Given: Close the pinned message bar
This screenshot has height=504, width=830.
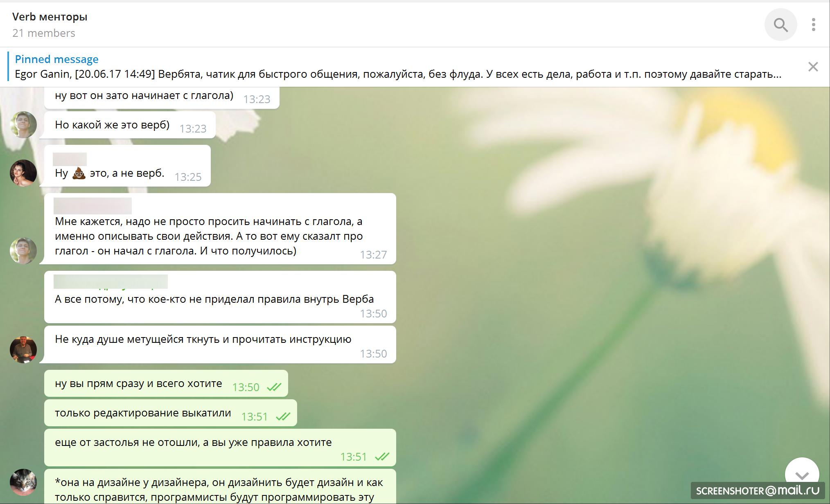Looking at the screenshot, I should tap(813, 67).
